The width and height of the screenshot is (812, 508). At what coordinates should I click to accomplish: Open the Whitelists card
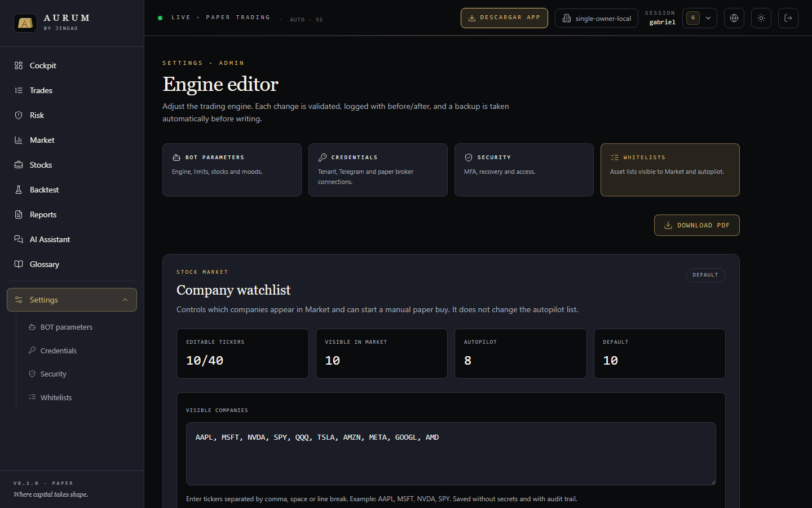coord(670,170)
